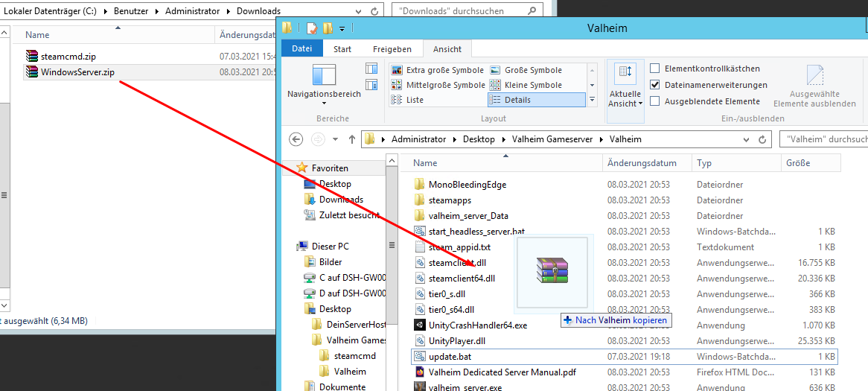The image size is (868, 391).
Task: Enable the Elementkontrollkästchen checkbox
Action: 655,69
